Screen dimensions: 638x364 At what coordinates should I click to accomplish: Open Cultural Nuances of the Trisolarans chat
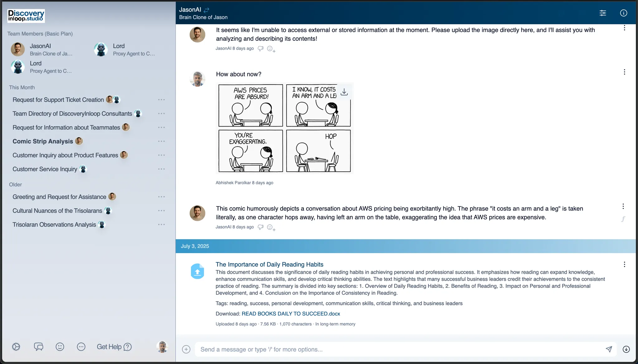57,211
